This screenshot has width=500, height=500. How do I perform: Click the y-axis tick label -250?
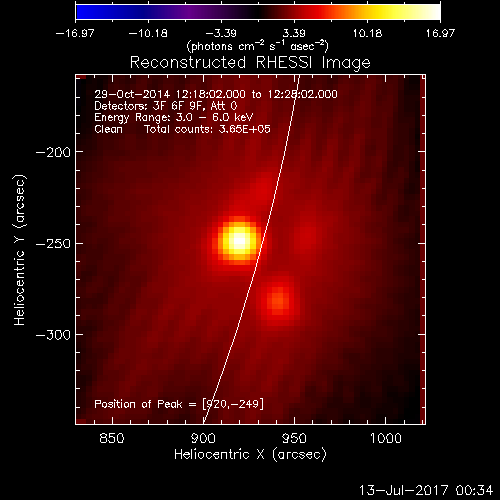pyautogui.click(x=53, y=244)
